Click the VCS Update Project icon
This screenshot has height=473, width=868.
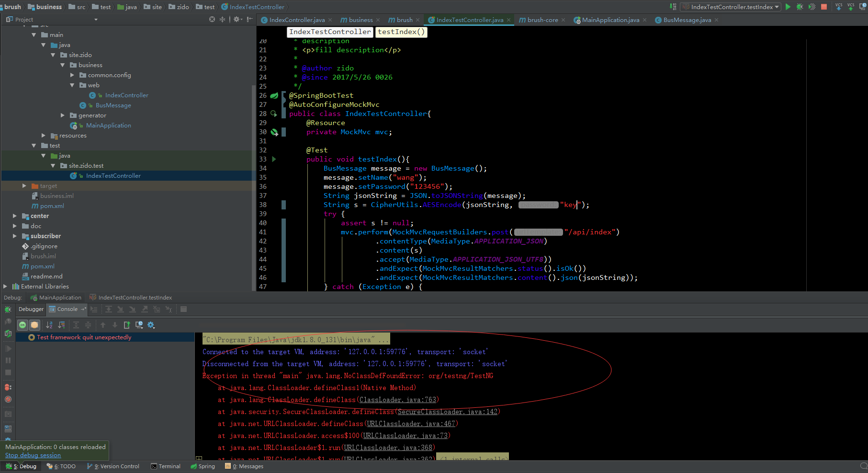click(x=839, y=7)
